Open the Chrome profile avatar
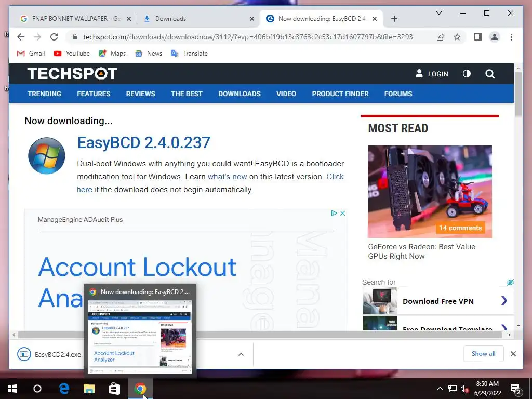 pyautogui.click(x=495, y=37)
